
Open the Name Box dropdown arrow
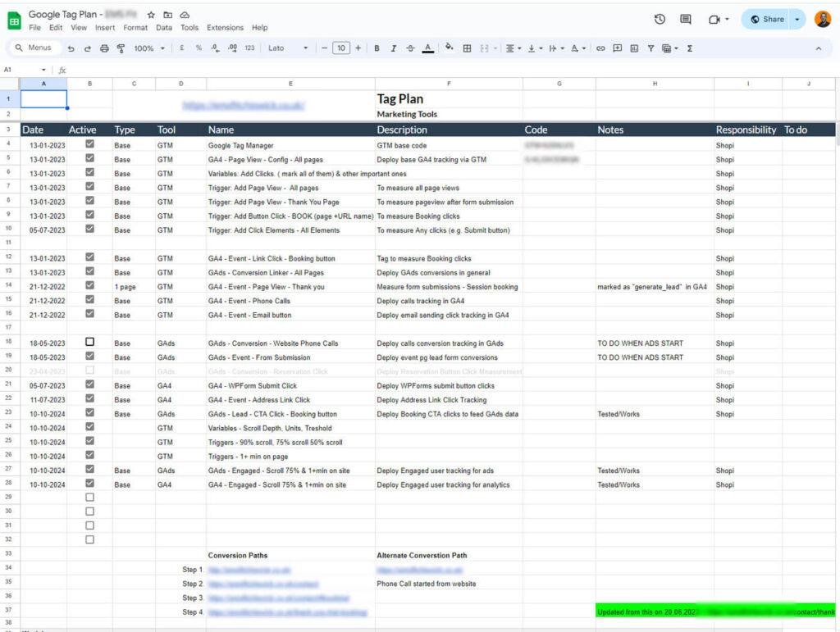click(43, 70)
